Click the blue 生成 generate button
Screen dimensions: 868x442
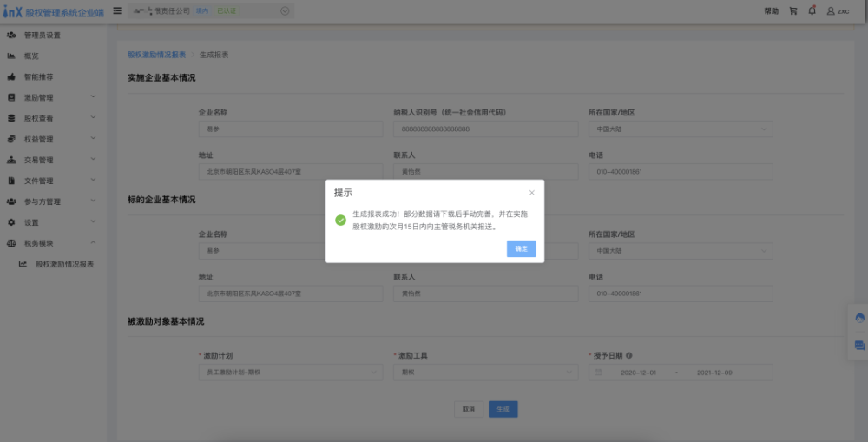(503, 409)
